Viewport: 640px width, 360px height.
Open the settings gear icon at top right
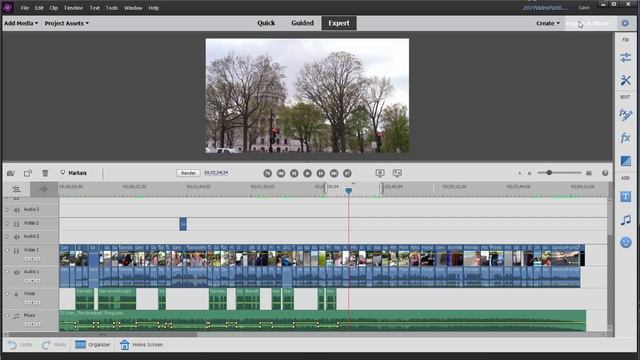pyautogui.click(x=625, y=23)
